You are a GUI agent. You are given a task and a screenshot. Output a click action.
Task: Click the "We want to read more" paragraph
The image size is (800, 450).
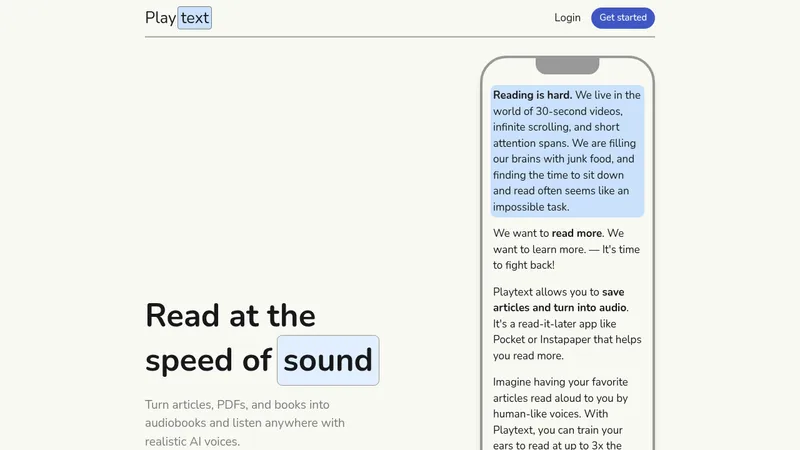pos(566,249)
